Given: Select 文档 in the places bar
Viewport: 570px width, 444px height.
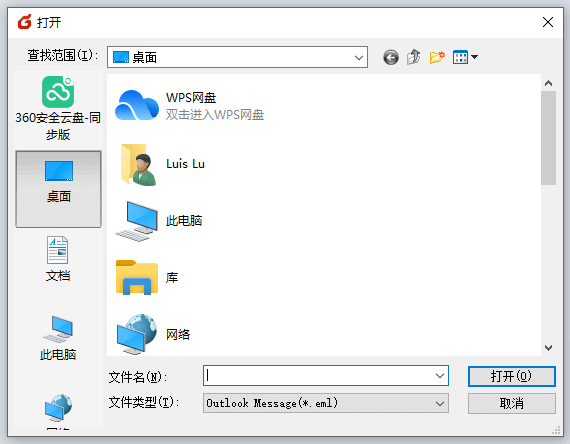Looking at the screenshot, I should 58,259.
